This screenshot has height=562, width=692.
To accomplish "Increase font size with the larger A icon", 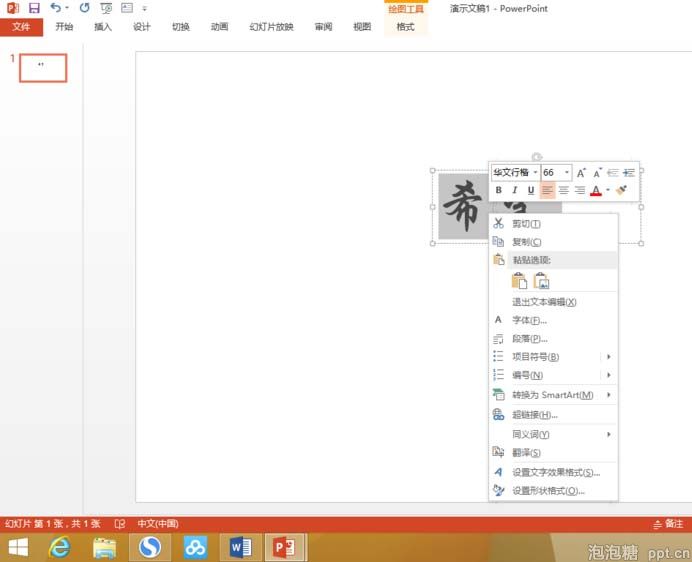I will pos(581,173).
